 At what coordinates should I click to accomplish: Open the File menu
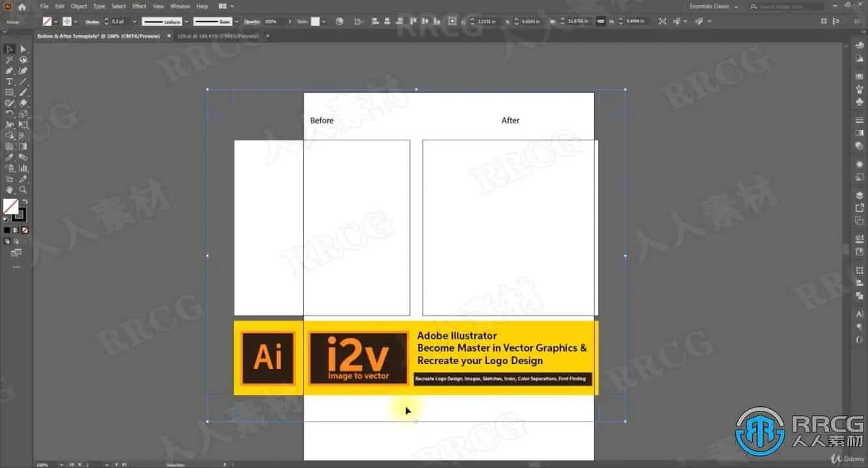point(44,6)
